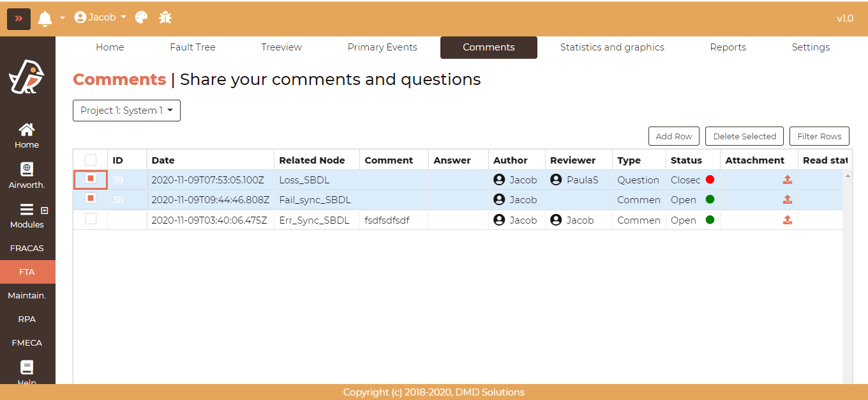Open the Project 1: System 1 dropdown

126,111
